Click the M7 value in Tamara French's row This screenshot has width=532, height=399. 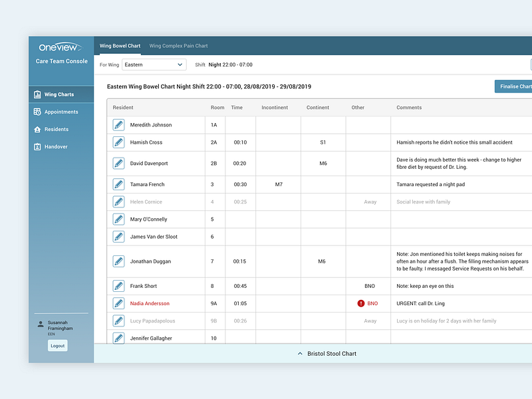[x=279, y=184]
